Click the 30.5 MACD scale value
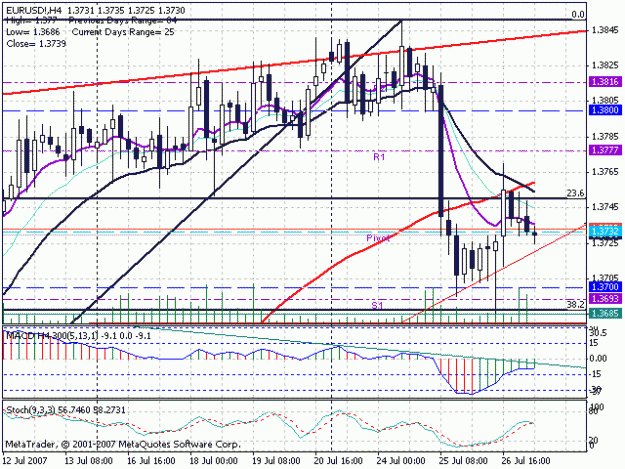625x469 pixels. [598, 333]
